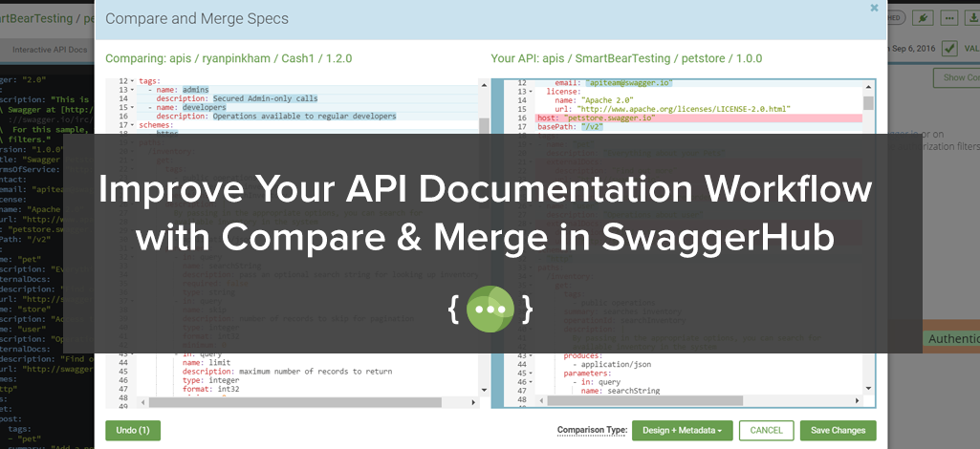The image size is (980, 449).
Task: Click right editor horizontal scrollbar thumb
Action: [645, 400]
